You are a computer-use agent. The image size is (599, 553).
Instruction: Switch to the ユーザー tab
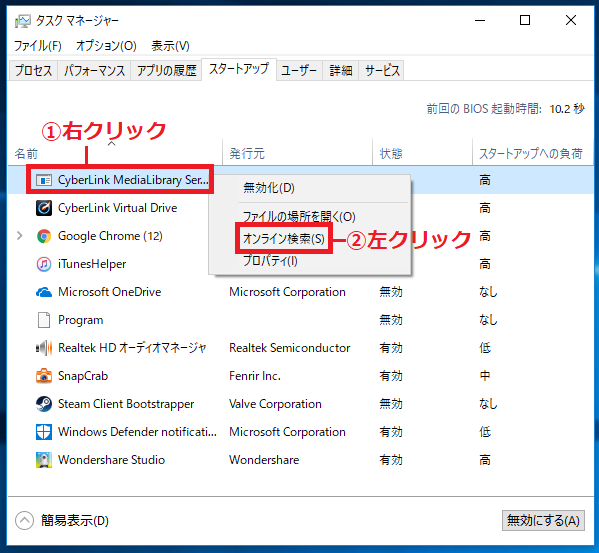pyautogui.click(x=299, y=71)
